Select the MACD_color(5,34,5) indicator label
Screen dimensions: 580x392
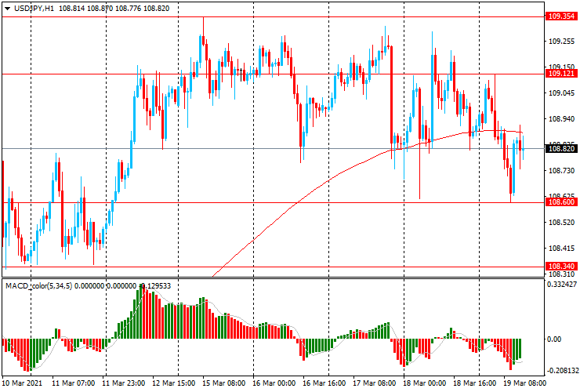(x=39, y=285)
